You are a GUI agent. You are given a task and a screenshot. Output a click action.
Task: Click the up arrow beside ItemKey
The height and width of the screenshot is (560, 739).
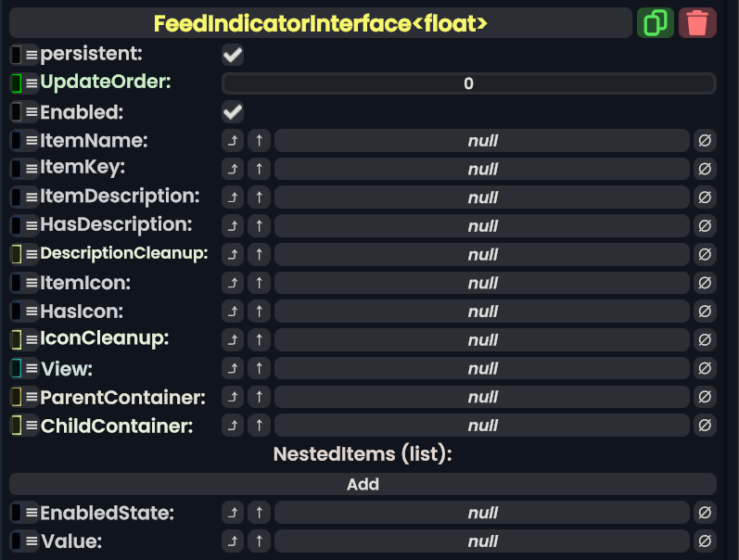click(x=259, y=169)
